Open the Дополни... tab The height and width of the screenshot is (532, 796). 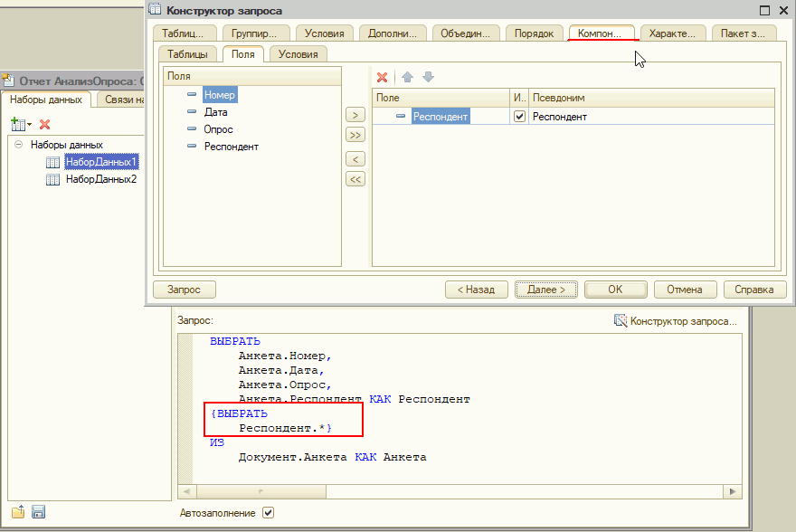coord(393,33)
